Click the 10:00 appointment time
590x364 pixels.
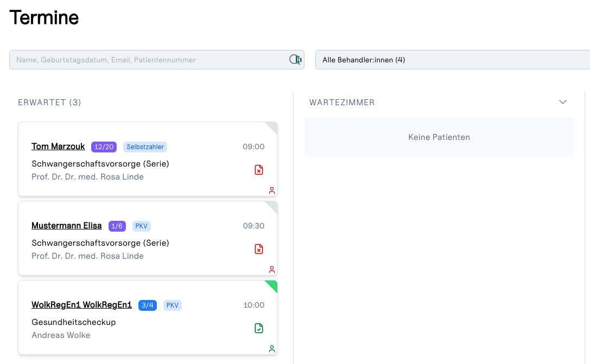253,305
